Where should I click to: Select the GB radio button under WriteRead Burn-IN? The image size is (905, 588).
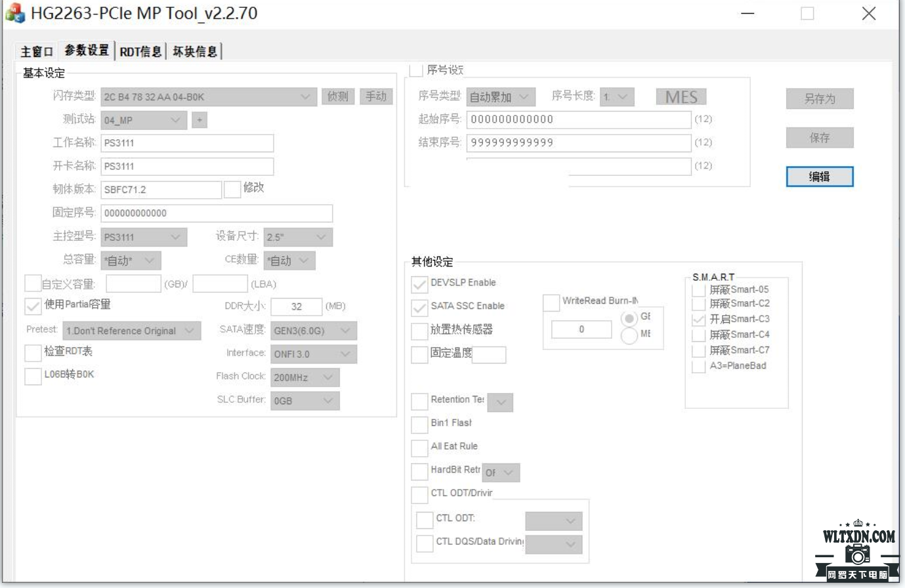(629, 318)
